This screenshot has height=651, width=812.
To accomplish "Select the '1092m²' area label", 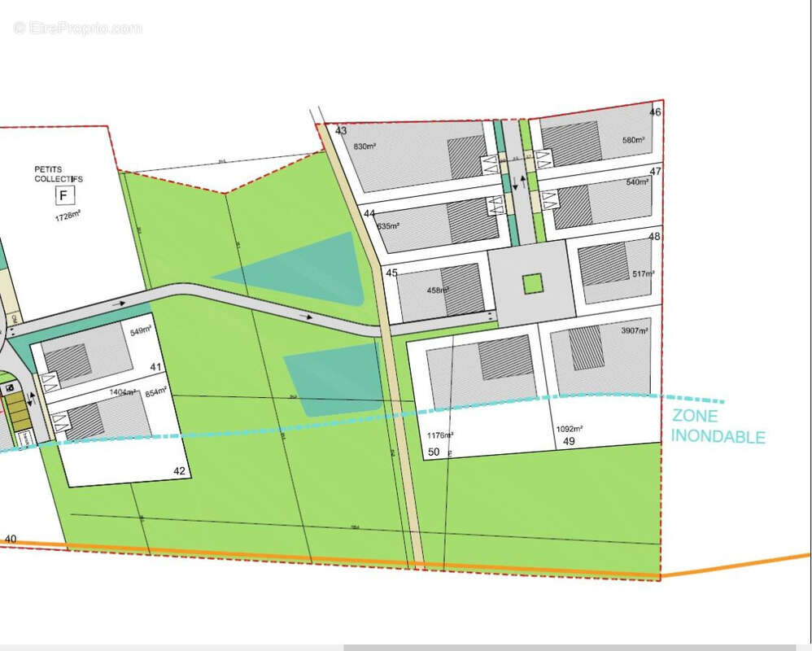I will (x=570, y=429).
